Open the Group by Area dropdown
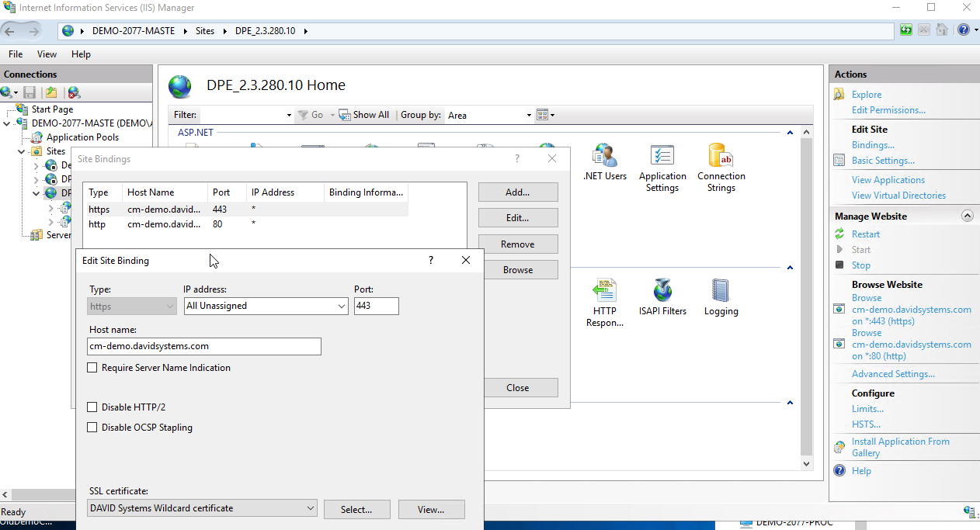980x530 pixels. [489, 115]
